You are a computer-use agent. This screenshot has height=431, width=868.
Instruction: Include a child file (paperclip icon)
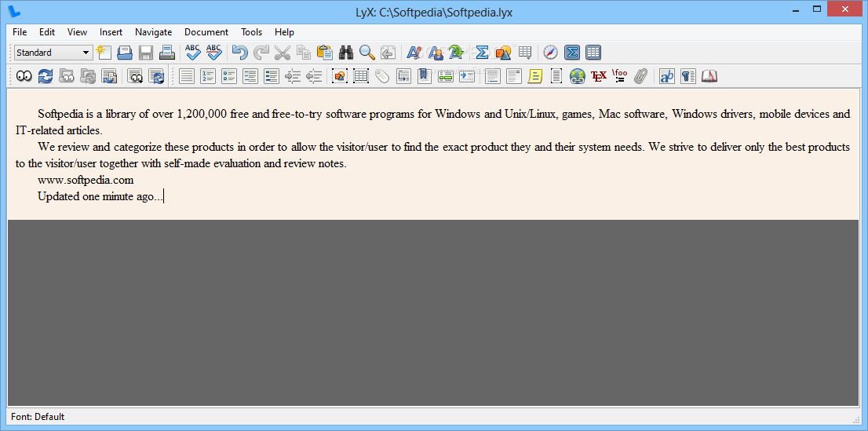point(641,76)
